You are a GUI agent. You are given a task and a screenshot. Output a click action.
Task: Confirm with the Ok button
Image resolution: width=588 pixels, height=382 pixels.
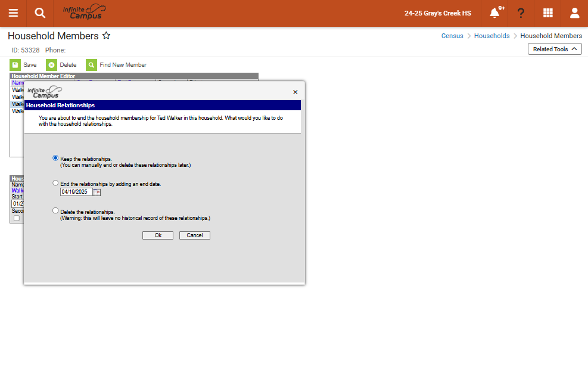[x=158, y=235]
